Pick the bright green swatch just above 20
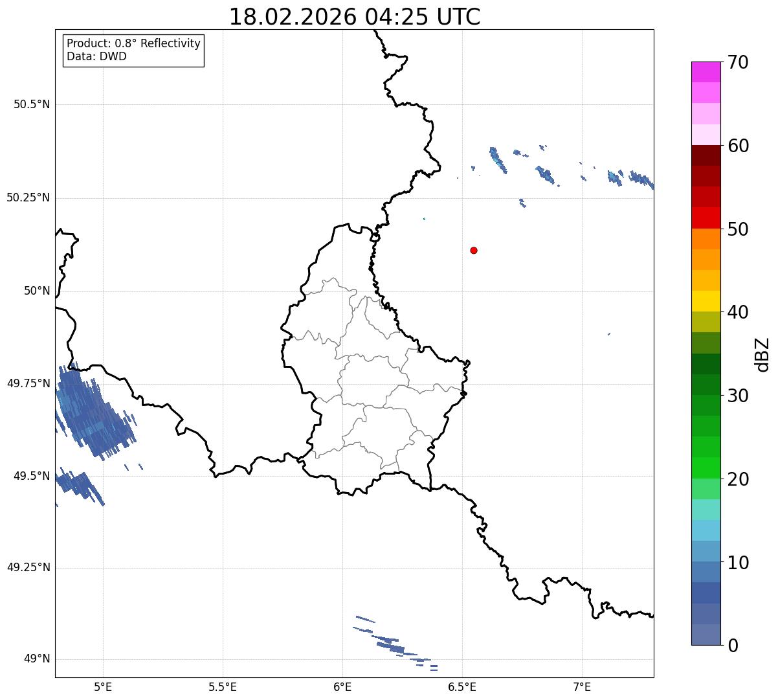This screenshot has width=778, height=700. pos(706,468)
